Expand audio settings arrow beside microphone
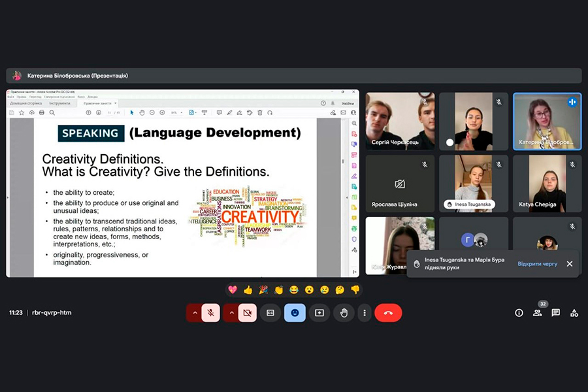The image size is (588, 392). tap(194, 313)
